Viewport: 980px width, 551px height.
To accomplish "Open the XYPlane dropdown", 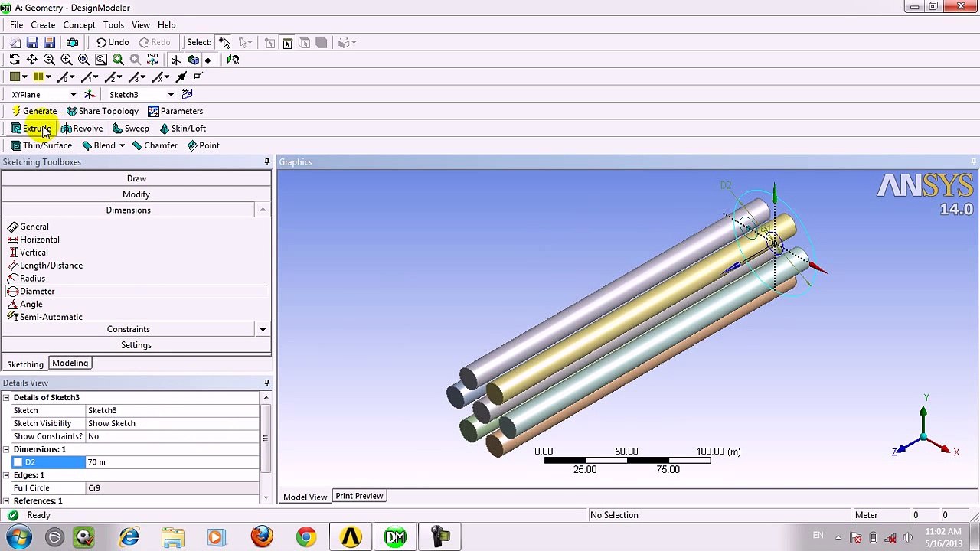I will tap(73, 95).
